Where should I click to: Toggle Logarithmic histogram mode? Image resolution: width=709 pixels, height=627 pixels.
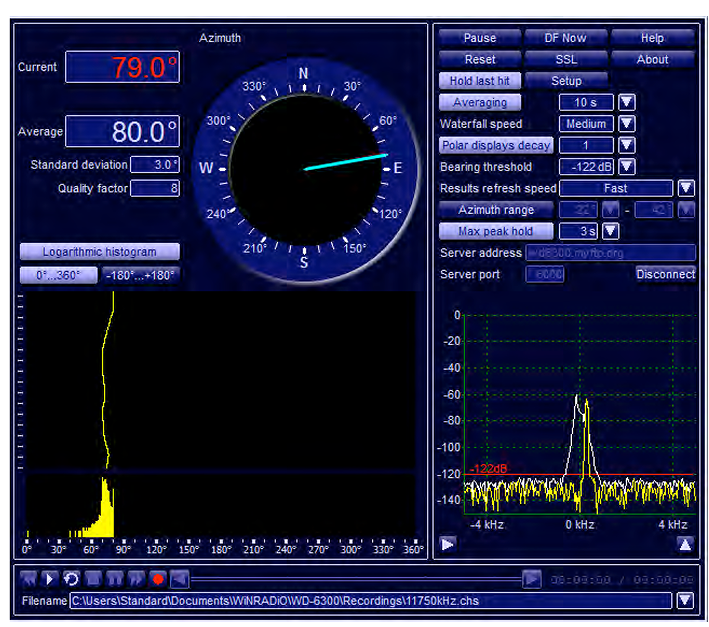100,252
